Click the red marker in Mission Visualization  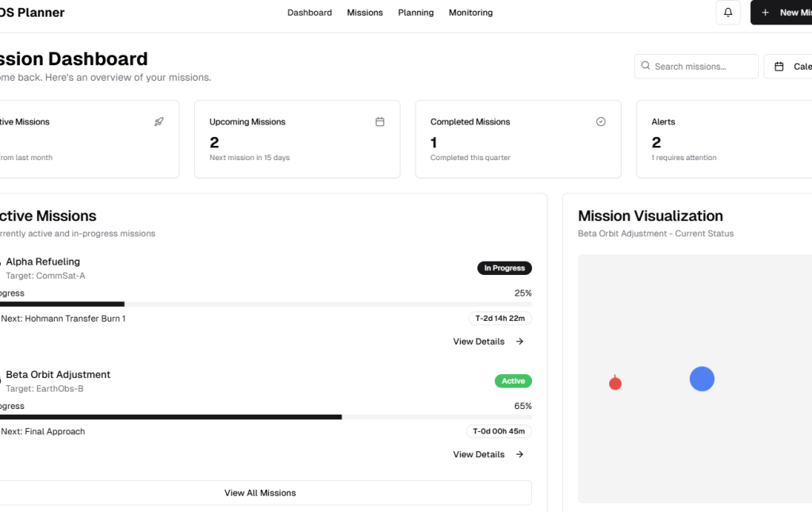click(615, 383)
